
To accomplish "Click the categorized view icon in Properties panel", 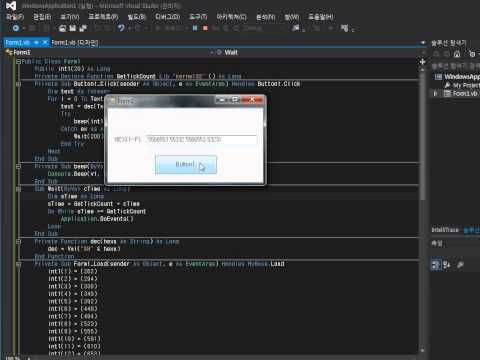I will coord(436,265).
